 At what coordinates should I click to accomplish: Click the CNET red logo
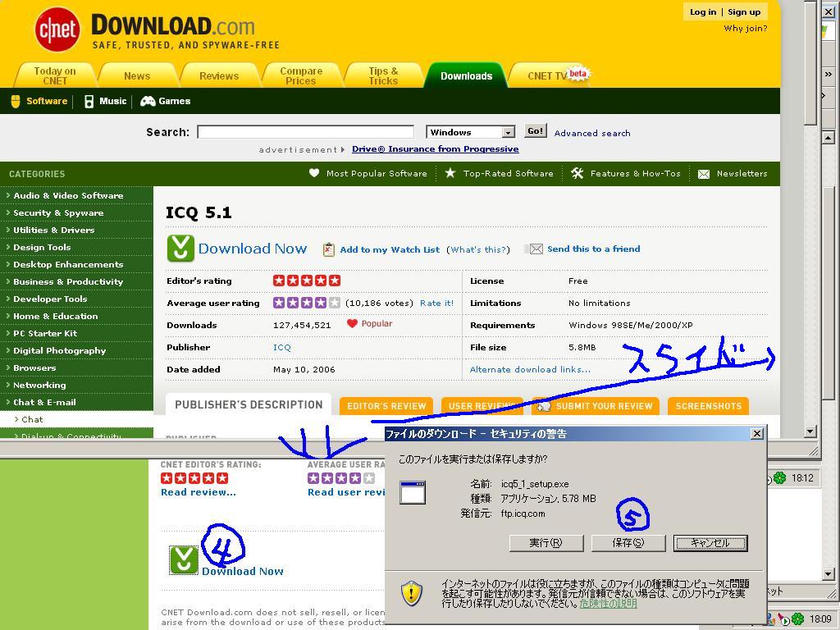point(57,30)
